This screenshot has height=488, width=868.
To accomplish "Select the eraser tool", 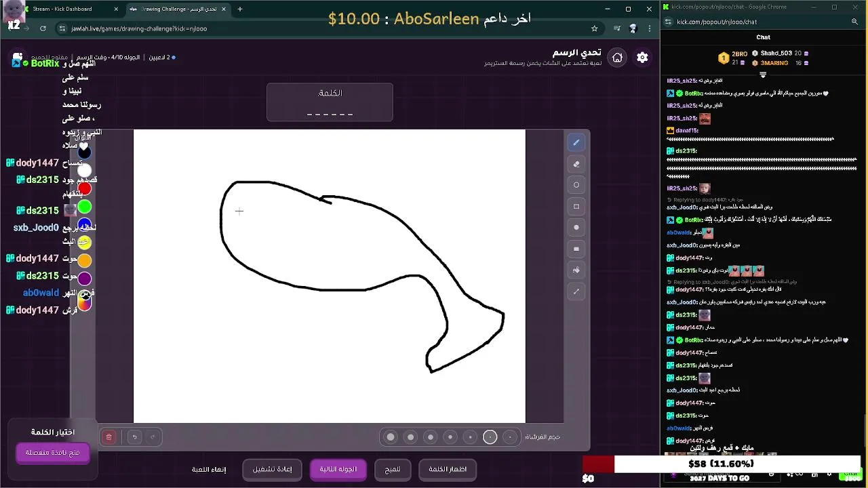I will [x=576, y=164].
